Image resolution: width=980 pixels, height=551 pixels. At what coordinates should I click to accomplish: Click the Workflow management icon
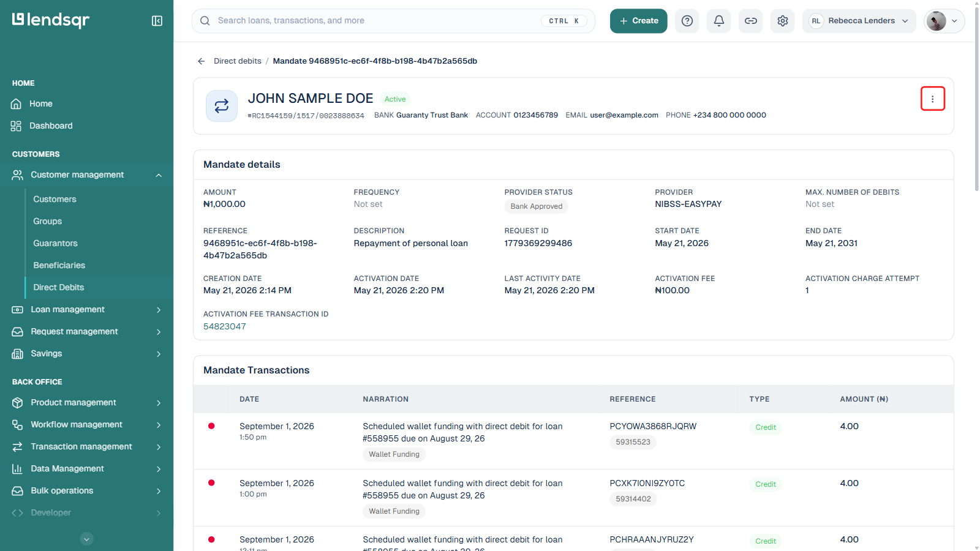[x=17, y=425]
